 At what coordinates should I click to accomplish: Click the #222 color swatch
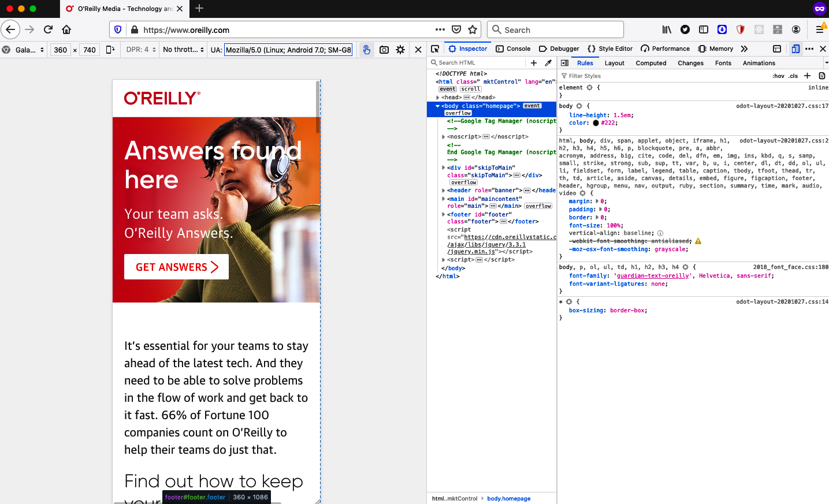[x=596, y=123]
